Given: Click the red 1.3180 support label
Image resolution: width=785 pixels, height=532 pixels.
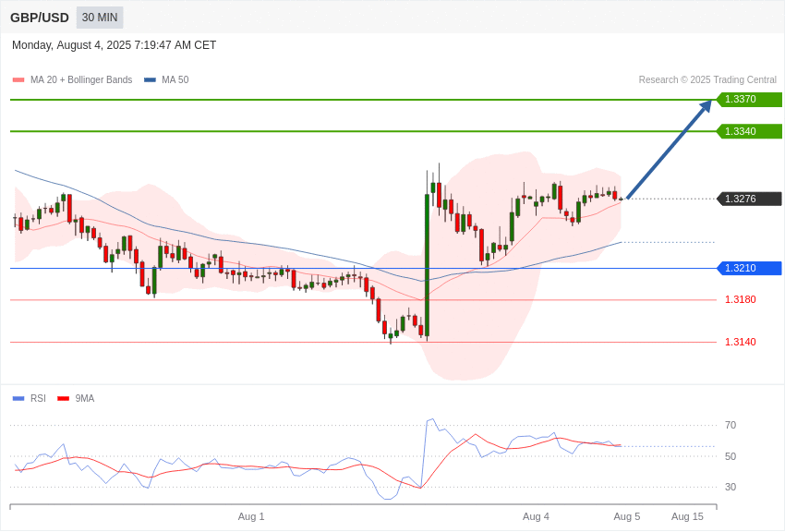Looking at the screenshot, I should [x=741, y=300].
